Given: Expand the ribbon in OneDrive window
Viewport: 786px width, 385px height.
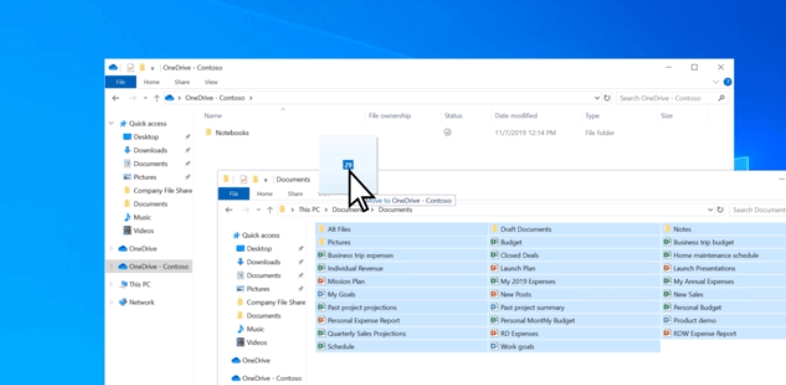Looking at the screenshot, I should click(715, 82).
